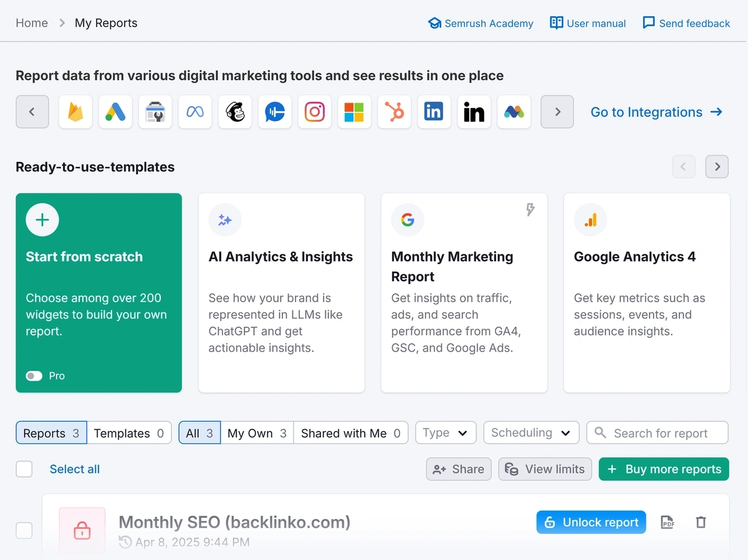
Task: Click the Apr 8, 2025 9:44 PM timestamp
Action: pos(193,542)
